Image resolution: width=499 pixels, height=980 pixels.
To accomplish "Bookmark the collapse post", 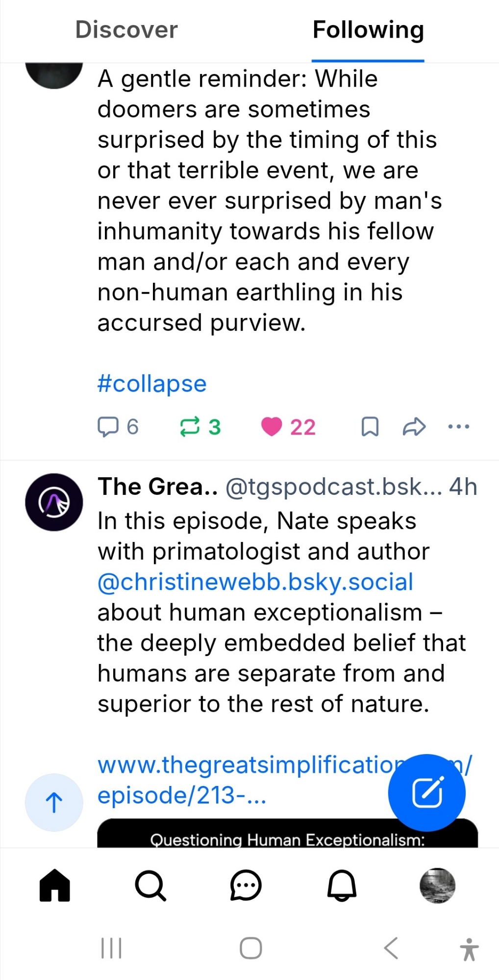I will (370, 427).
